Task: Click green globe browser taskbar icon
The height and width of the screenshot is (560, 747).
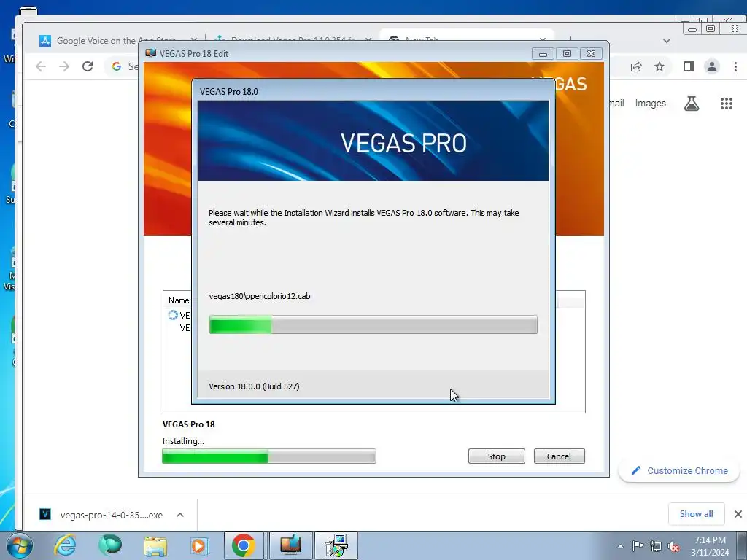Action: point(110,545)
